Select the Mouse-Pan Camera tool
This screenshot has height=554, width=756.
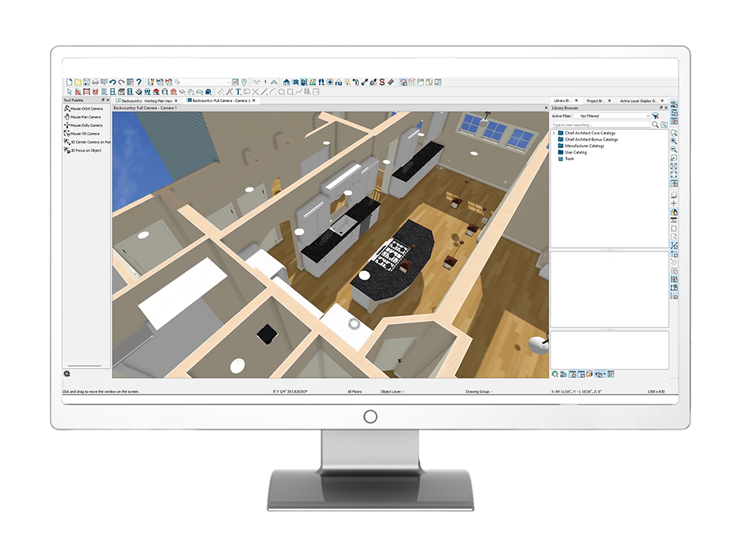(84, 117)
